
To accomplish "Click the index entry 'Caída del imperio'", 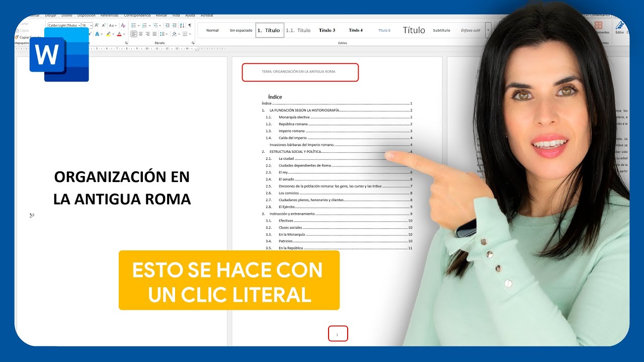I will 292,138.
